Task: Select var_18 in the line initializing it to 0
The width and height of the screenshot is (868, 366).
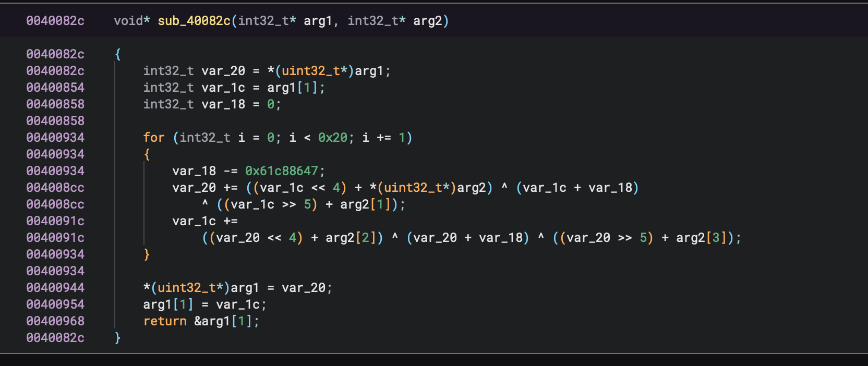Action: pyautogui.click(x=223, y=104)
